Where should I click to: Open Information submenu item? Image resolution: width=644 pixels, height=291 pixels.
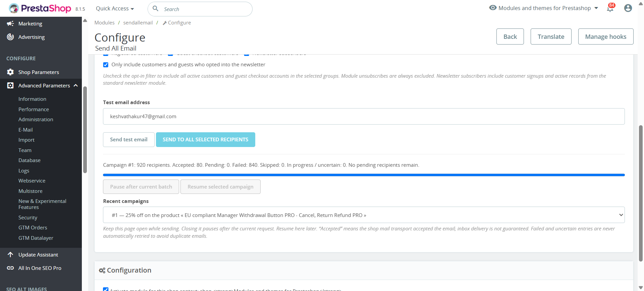[x=32, y=99]
